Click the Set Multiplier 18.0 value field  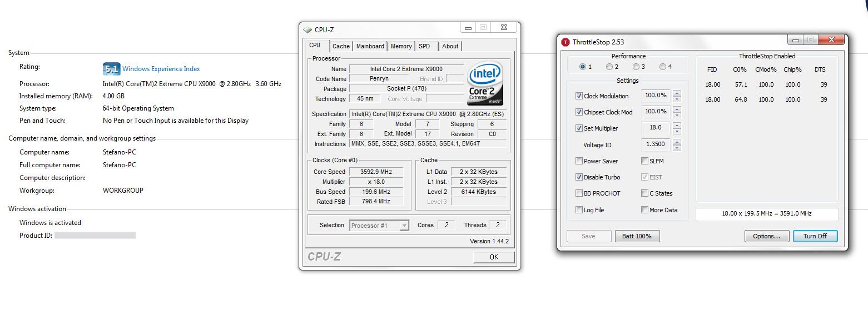click(656, 128)
